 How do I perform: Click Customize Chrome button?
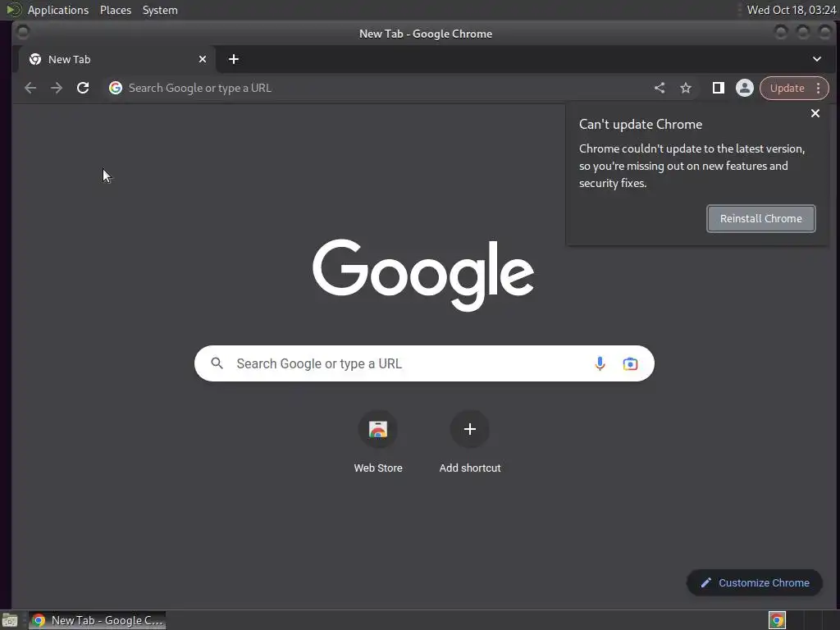(x=755, y=582)
